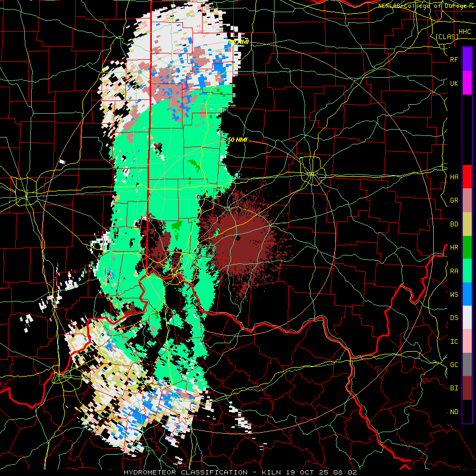The width and height of the screenshot is (476, 476).
Task: Click the ND legend label
Action: click(454, 412)
